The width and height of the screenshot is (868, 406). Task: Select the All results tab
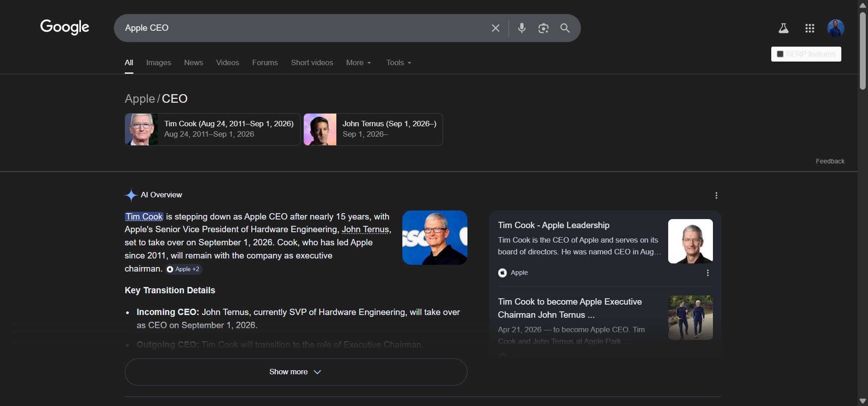tap(129, 63)
